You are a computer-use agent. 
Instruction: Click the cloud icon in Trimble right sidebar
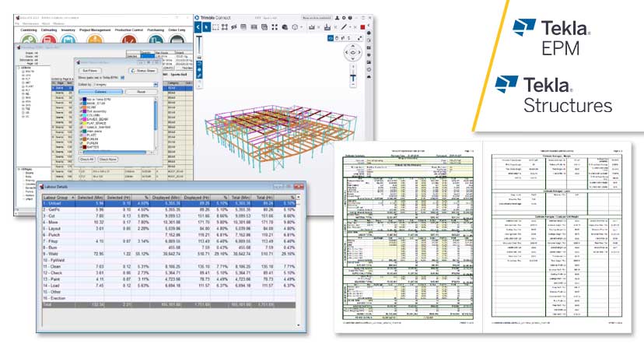point(369,76)
